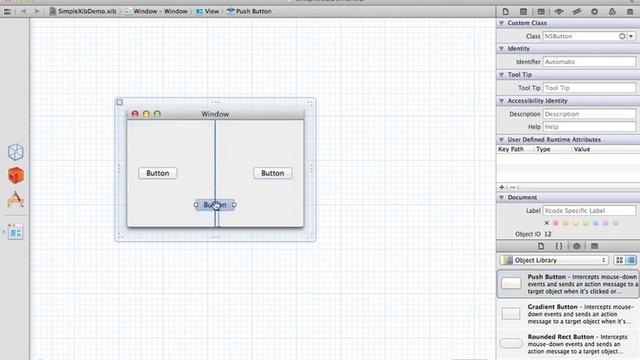
Task: Collapse the Tool Tip section
Action: (x=501, y=75)
